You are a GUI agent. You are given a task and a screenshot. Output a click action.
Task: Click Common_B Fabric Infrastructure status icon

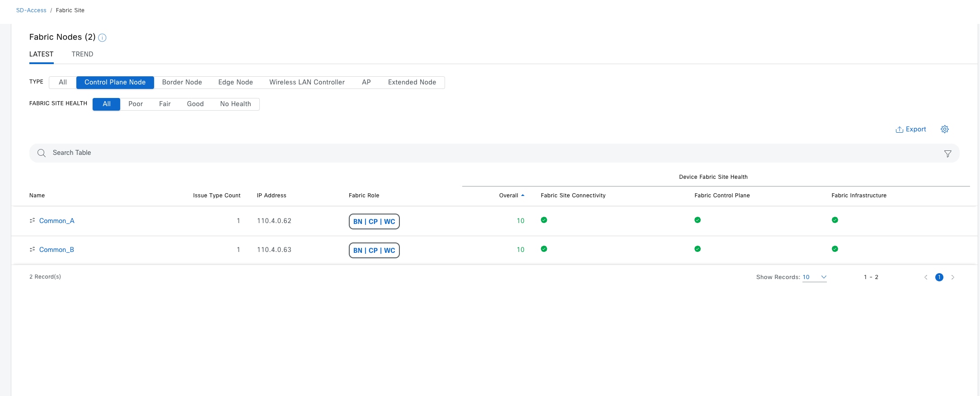835,249
